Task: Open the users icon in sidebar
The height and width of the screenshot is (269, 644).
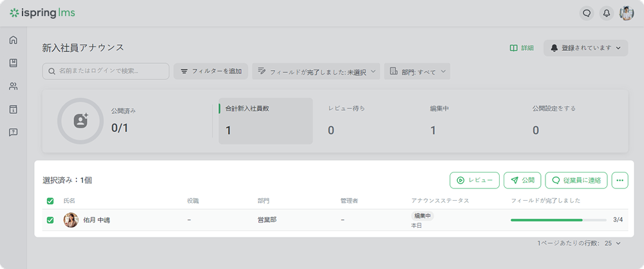Action: [13, 86]
